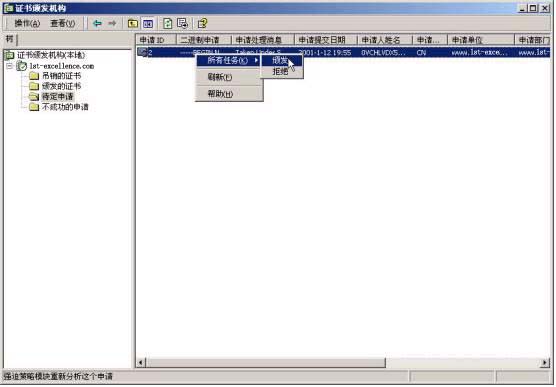Select the 不成功的申请 folder
Image resolution: width=556 pixels, height=387 pixels.
pos(65,107)
